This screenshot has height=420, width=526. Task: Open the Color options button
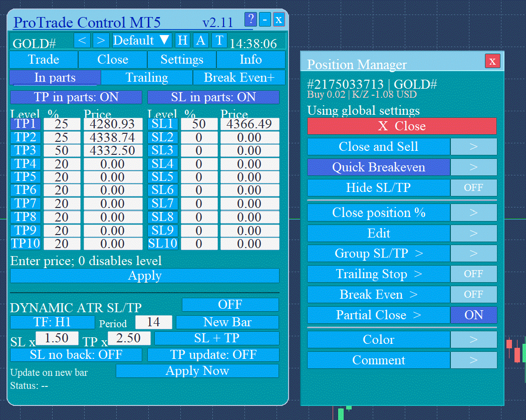click(x=378, y=340)
